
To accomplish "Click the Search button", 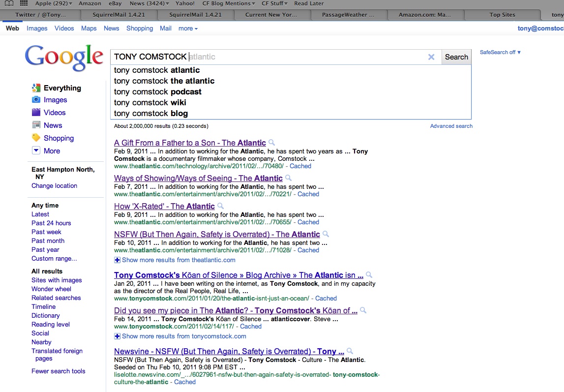I will 456,57.
